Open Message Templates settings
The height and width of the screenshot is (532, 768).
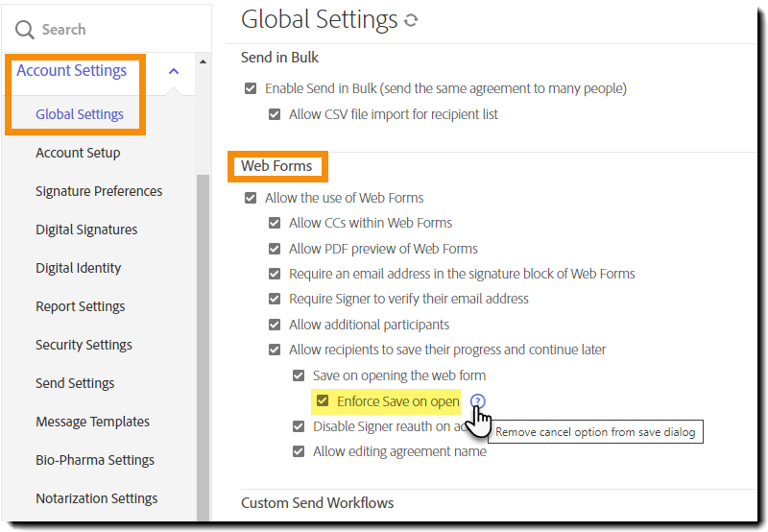tap(92, 422)
